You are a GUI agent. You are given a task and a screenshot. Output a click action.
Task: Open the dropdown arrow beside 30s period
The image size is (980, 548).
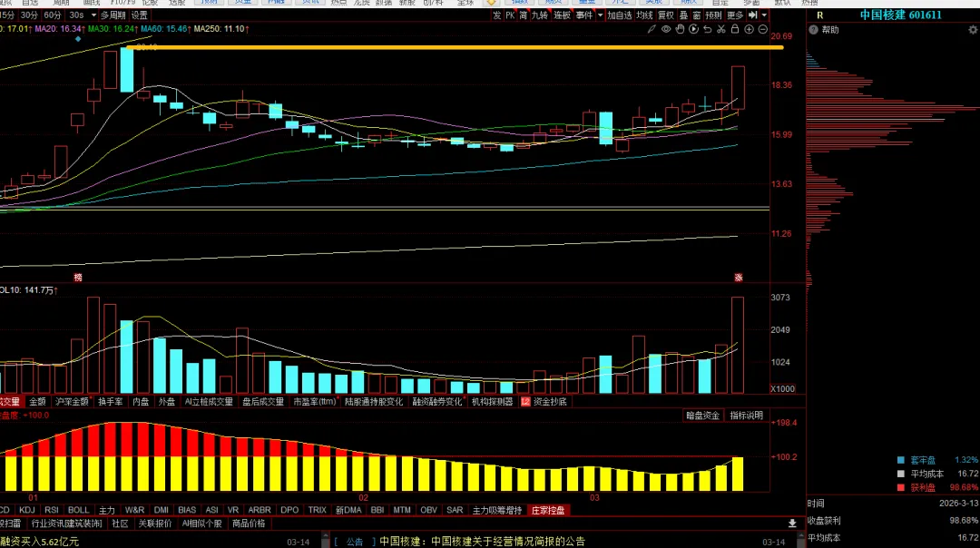tap(93, 15)
